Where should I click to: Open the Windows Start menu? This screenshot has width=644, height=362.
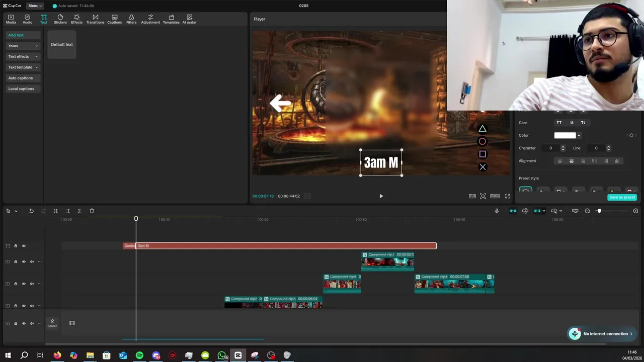[x=8, y=355]
